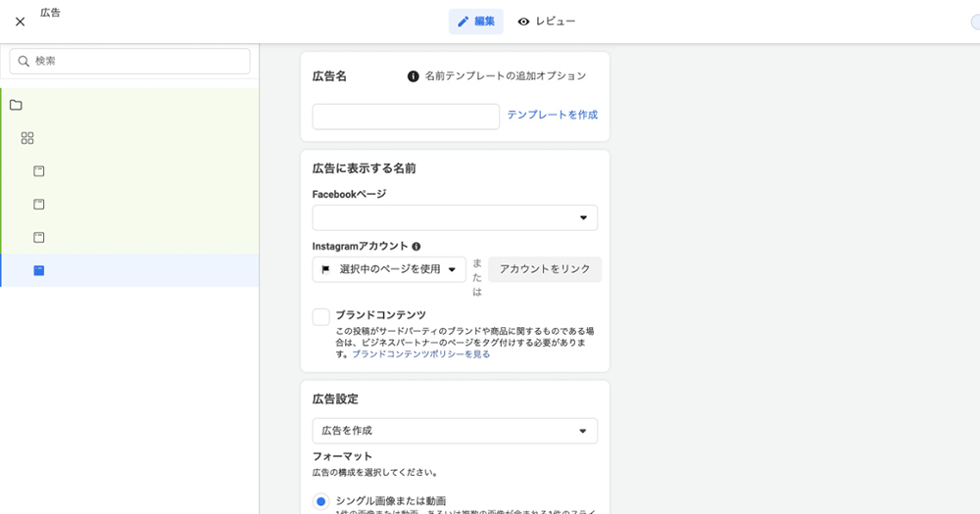Click the pencil icon in the 編集 tab
Screen dimensions: 980x514
click(464, 22)
